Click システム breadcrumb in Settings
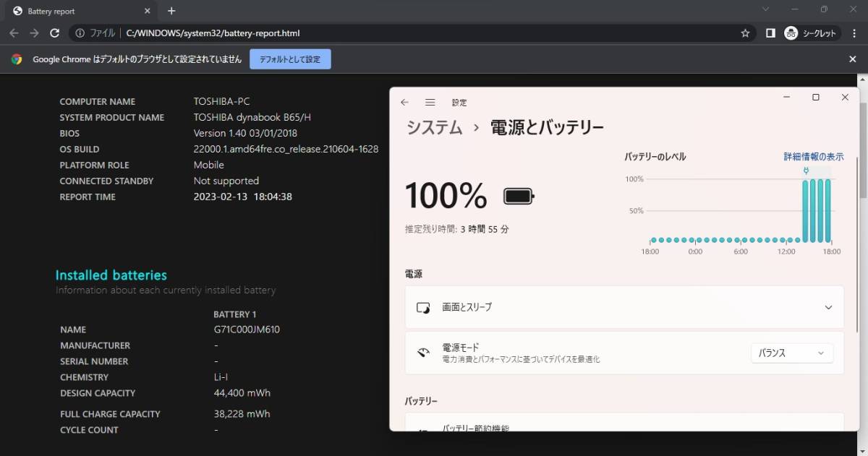This screenshot has width=868, height=456. coord(434,128)
